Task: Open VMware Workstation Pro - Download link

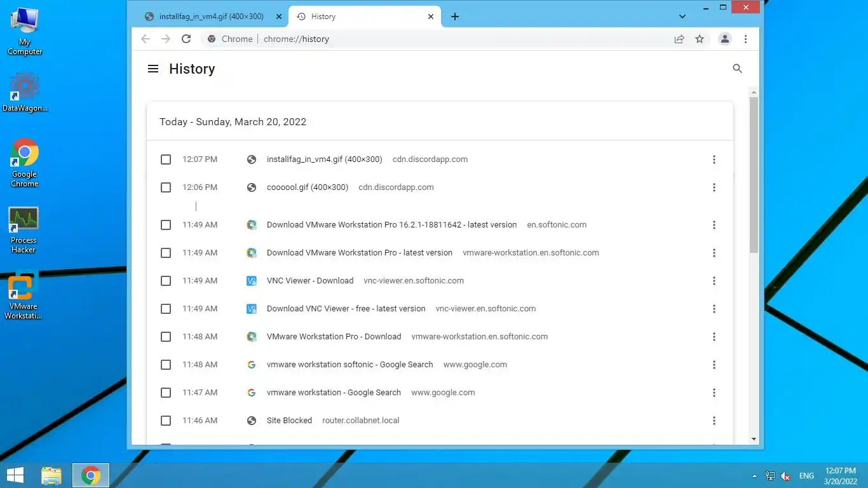Action: coord(334,337)
